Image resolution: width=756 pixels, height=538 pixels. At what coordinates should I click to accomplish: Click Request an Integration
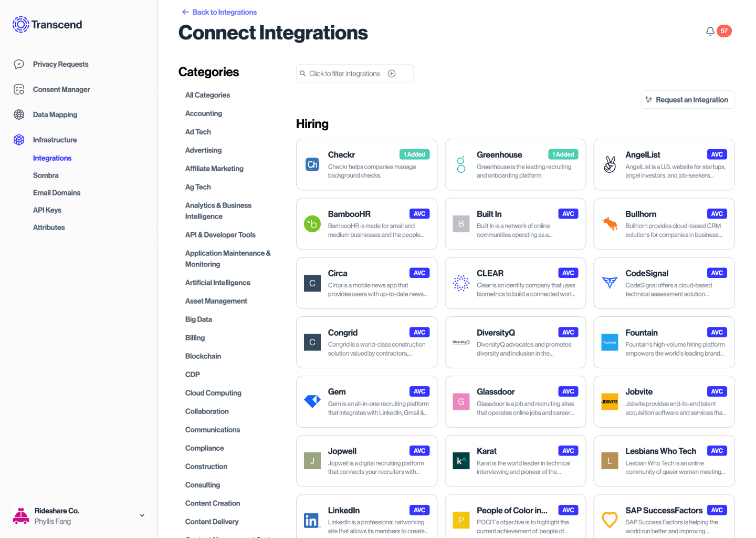(688, 99)
